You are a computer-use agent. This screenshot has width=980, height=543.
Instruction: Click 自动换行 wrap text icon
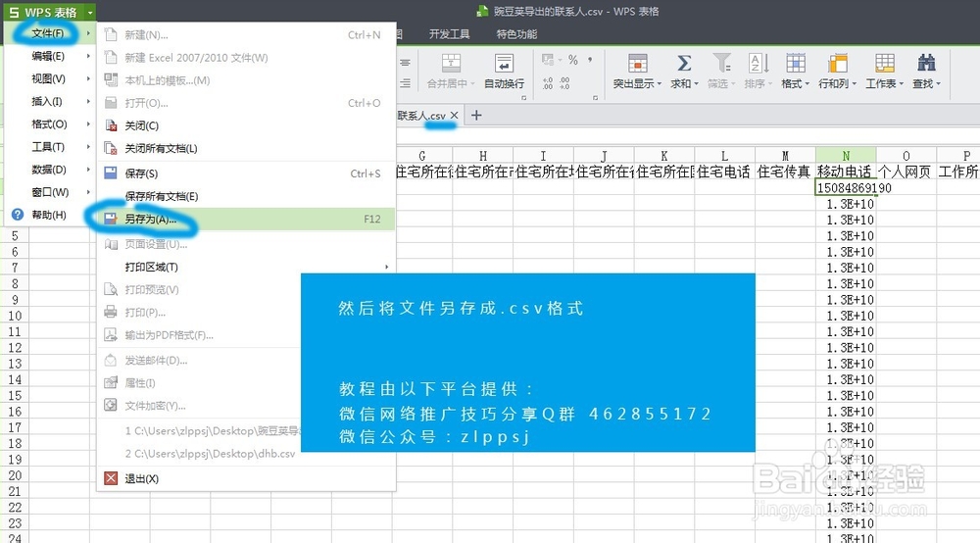point(504,64)
